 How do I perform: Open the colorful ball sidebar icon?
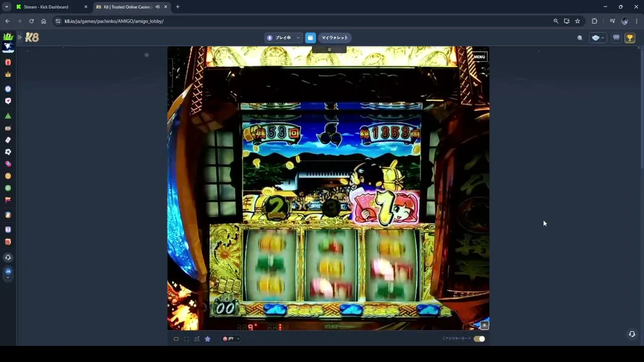8,215
